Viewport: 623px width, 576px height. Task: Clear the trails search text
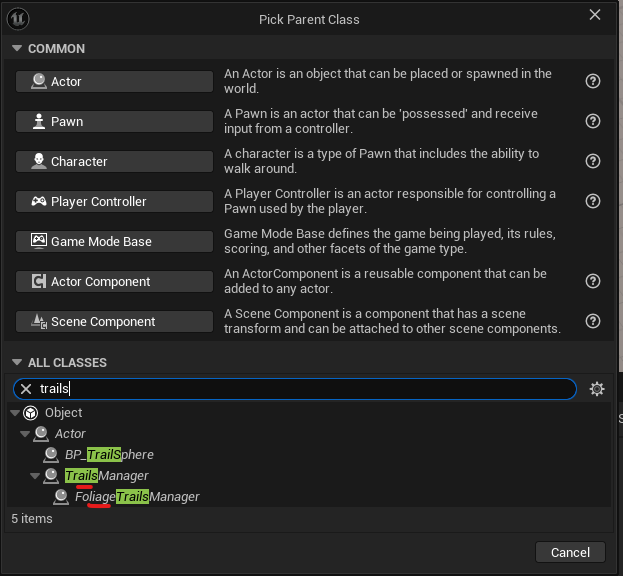[x=26, y=389]
